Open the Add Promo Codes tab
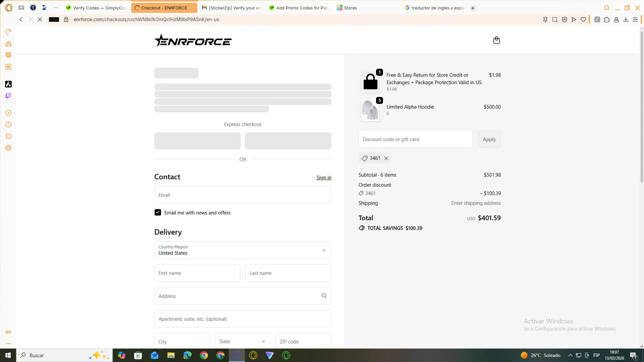Screen dimensions: 644x362 coord(299,8)
